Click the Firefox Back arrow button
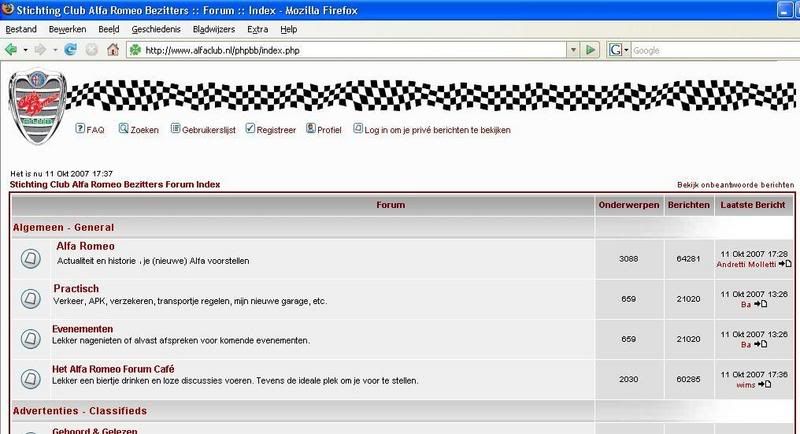This screenshot has width=800, height=434. click(x=11, y=50)
